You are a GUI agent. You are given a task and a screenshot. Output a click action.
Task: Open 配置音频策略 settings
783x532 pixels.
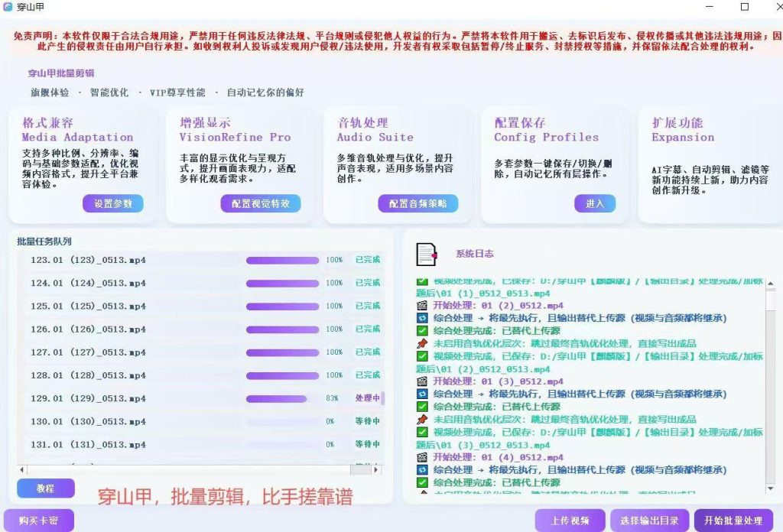tap(418, 203)
